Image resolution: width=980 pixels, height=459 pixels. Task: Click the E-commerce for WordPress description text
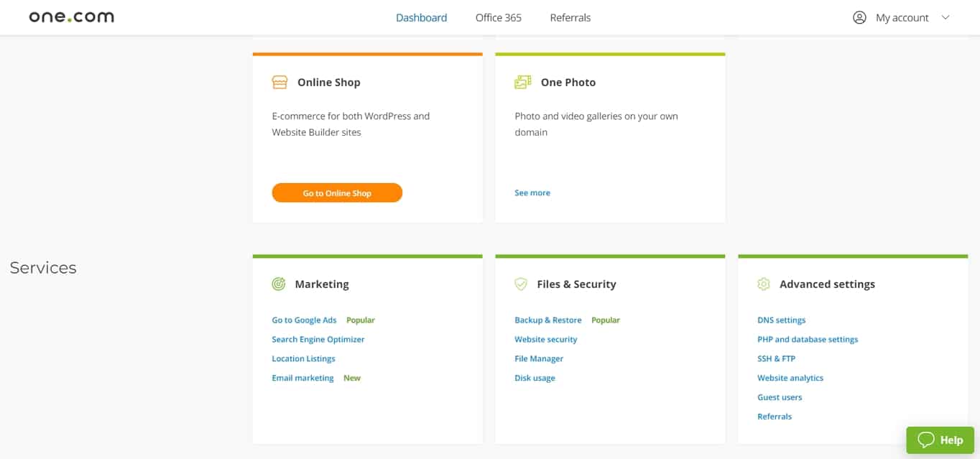click(351, 124)
